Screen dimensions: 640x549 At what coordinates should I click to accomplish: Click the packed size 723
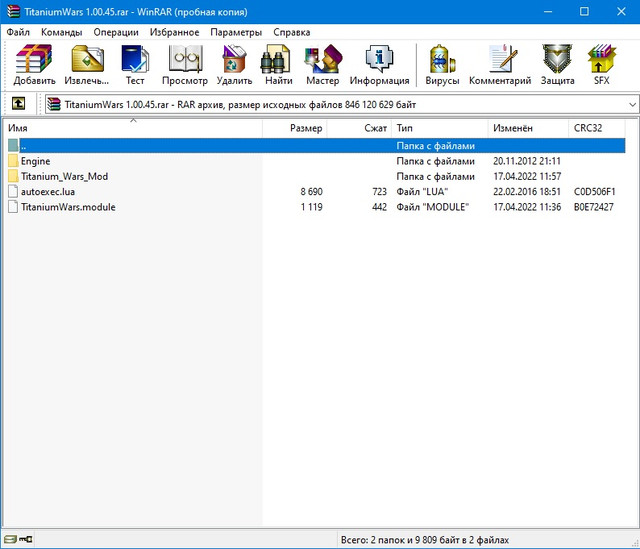[x=379, y=192]
